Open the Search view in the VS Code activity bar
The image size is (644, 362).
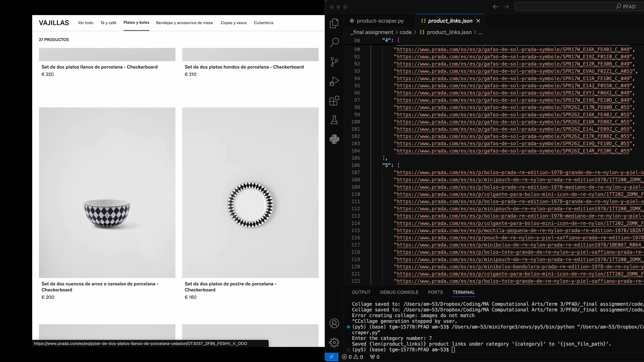[334, 43]
